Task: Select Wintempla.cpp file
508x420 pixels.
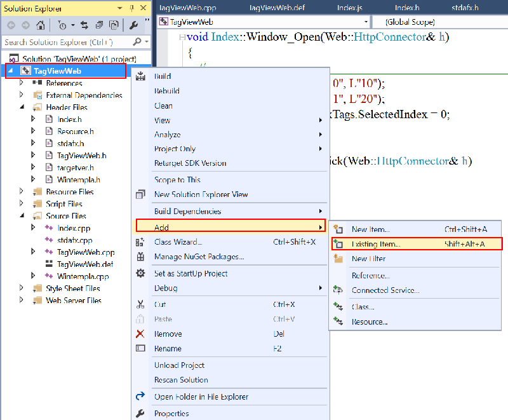Action: pyautogui.click(x=83, y=276)
